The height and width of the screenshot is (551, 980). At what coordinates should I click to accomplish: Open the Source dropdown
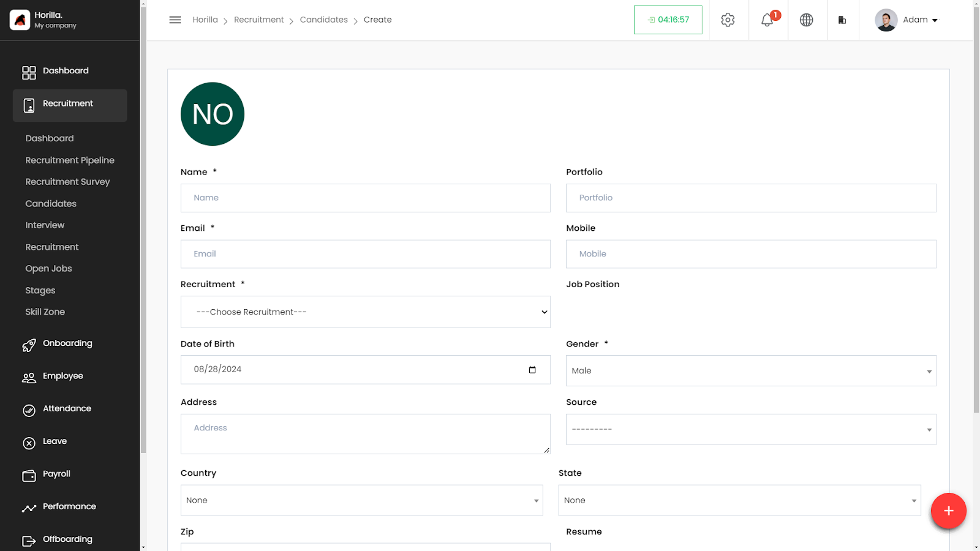751,430
